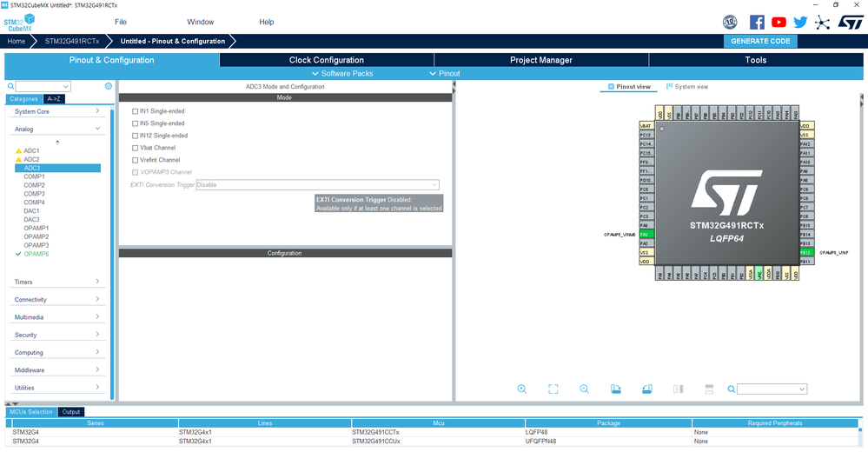Enable IN1 Single-ended checkbox
This screenshot has width=868, height=452.
point(135,111)
